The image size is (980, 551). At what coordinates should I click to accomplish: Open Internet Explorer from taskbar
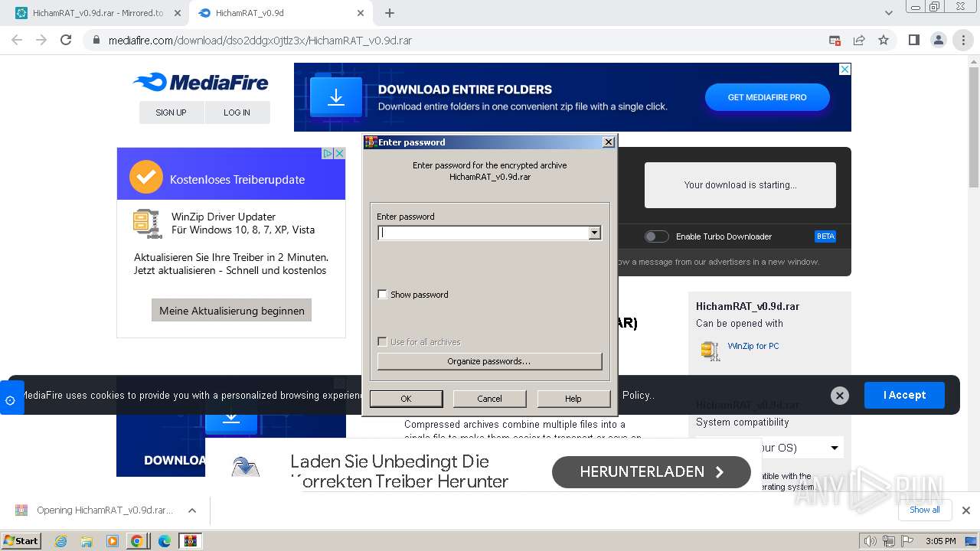click(60, 541)
